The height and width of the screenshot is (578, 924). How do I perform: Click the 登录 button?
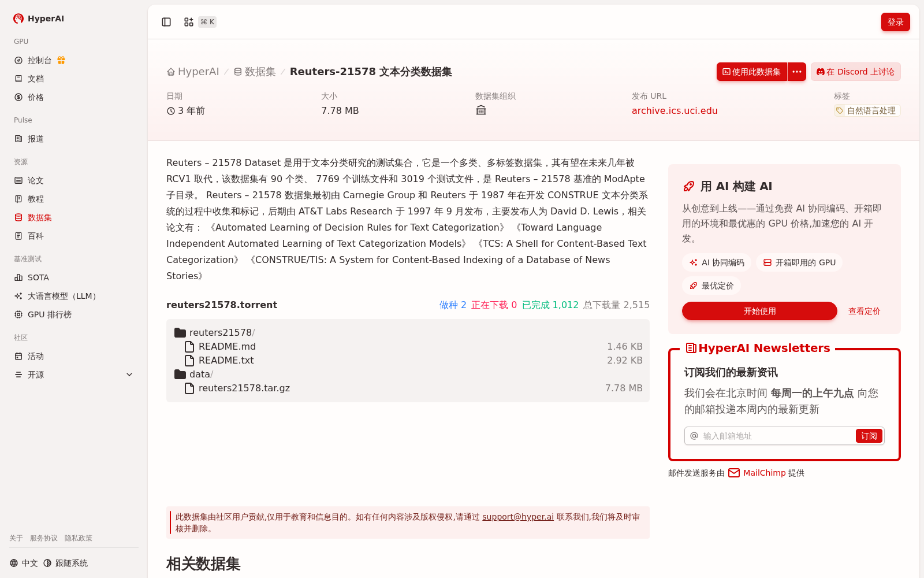895,22
